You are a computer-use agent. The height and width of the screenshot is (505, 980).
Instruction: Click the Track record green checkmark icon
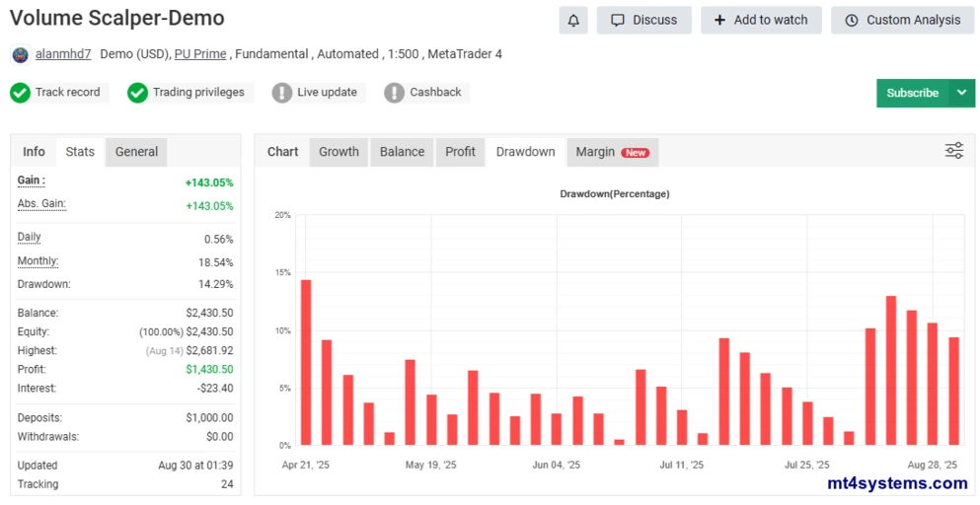click(x=20, y=93)
